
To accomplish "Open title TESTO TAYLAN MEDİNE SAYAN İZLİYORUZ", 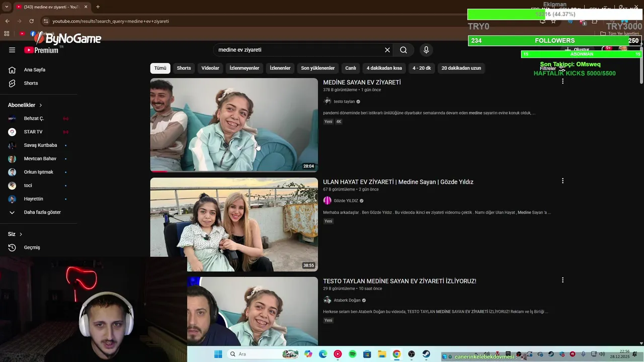I will coord(399,281).
